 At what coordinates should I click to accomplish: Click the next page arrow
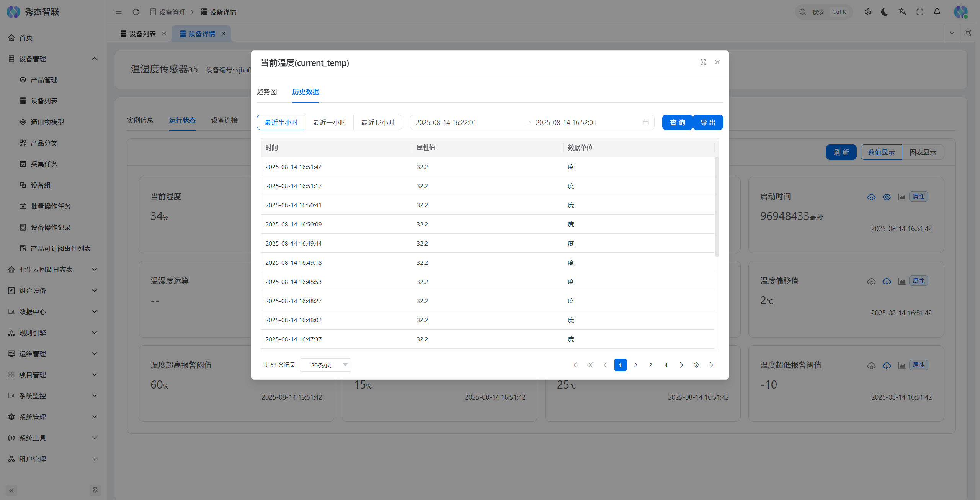pyautogui.click(x=681, y=365)
